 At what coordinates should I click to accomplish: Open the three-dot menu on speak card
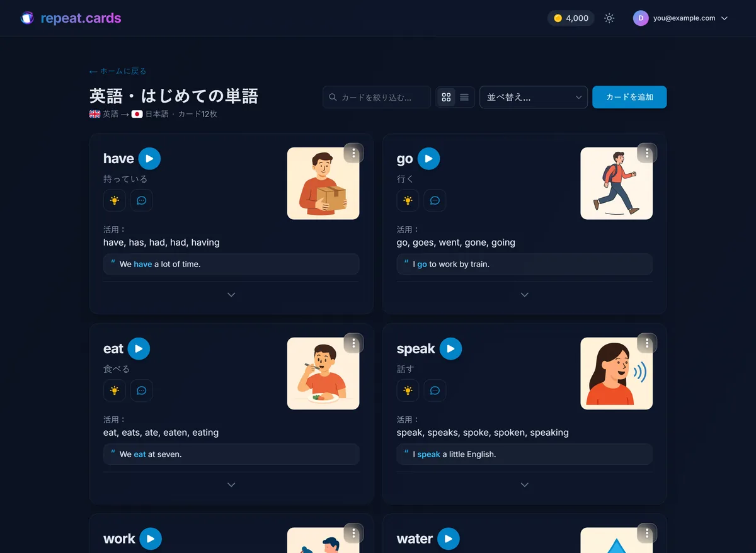click(x=647, y=343)
